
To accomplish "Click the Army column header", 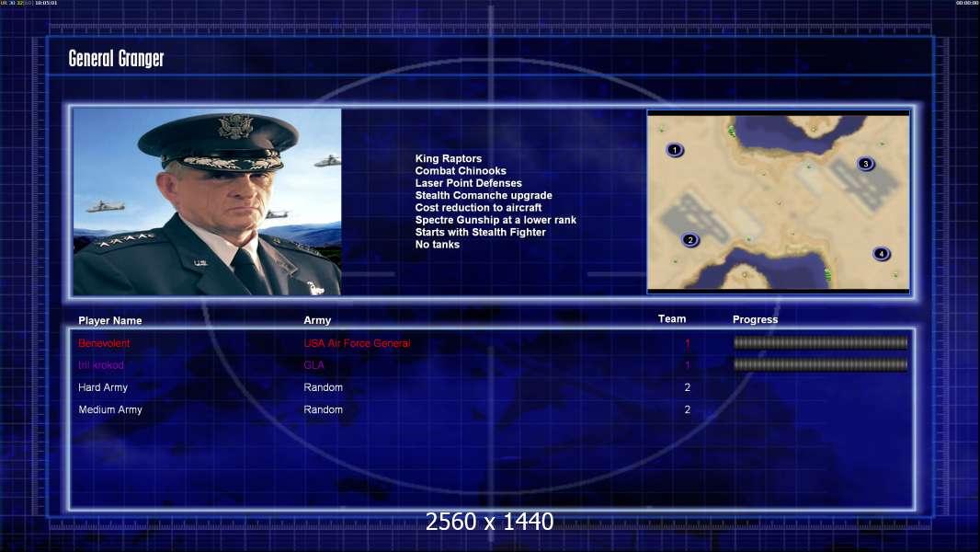I will click(317, 320).
